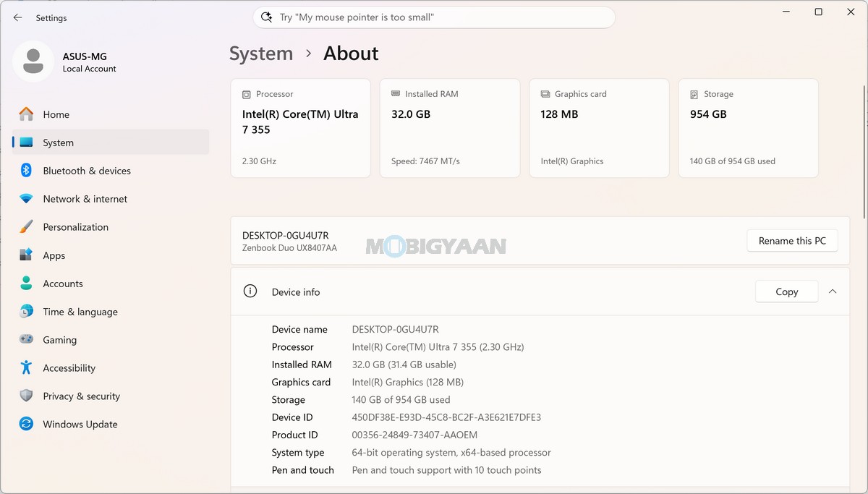Go back using the back arrow

[17, 17]
